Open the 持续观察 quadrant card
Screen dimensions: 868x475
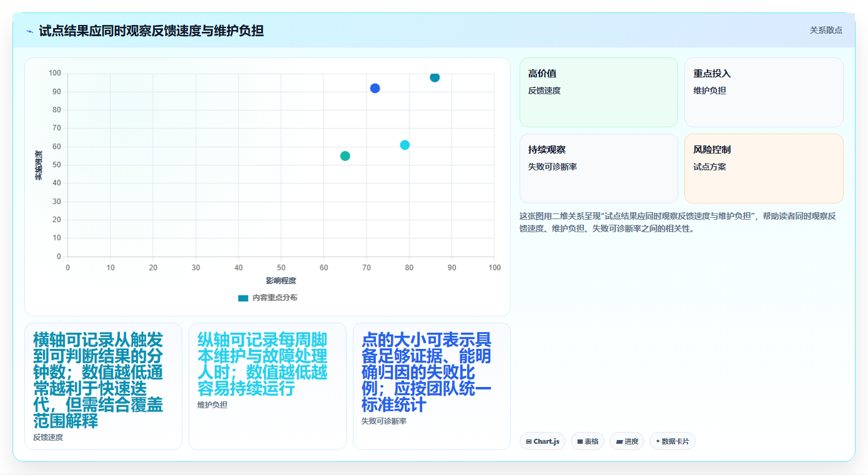point(599,169)
